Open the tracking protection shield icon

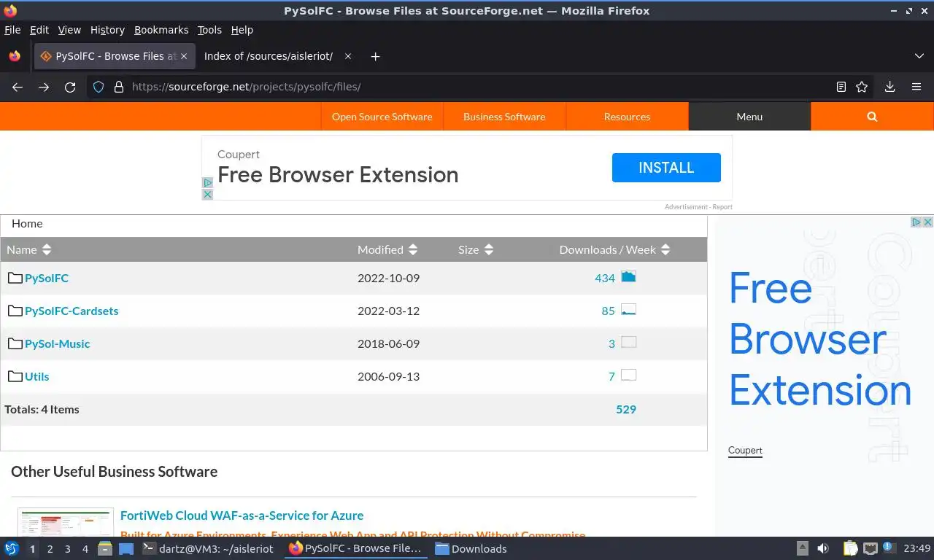pyautogui.click(x=99, y=87)
